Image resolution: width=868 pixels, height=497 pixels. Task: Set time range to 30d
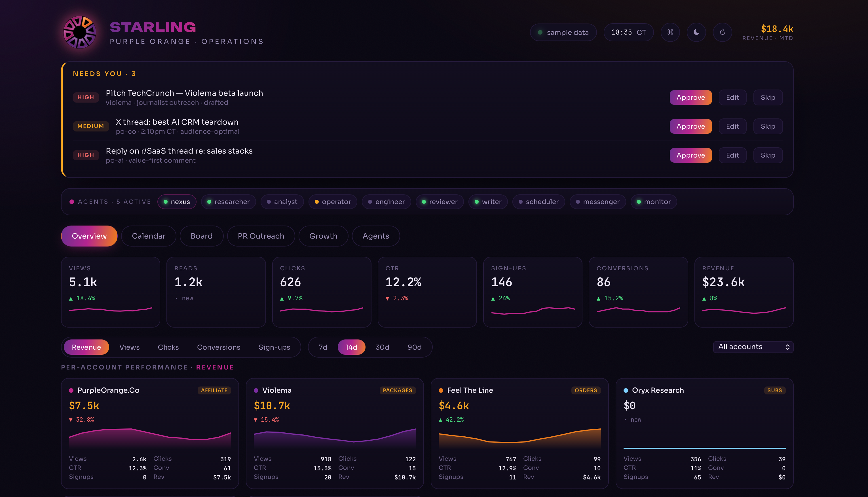click(382, 347)
